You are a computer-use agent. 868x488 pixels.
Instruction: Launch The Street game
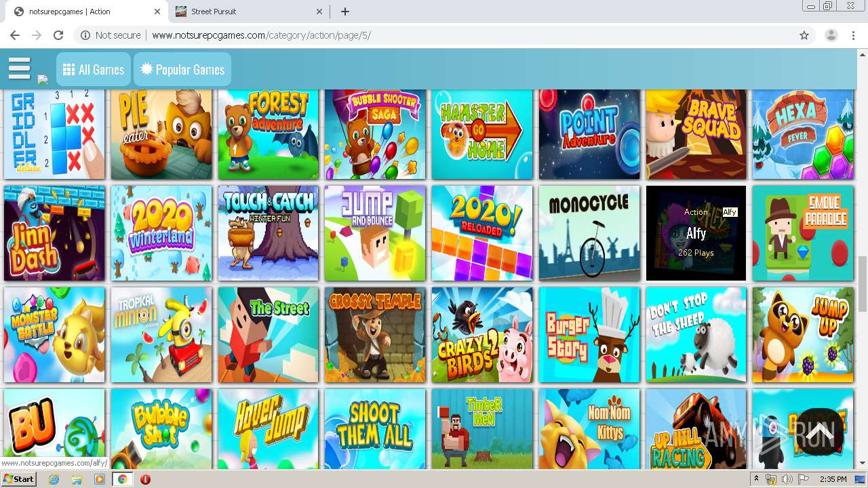tap(268, 335)
